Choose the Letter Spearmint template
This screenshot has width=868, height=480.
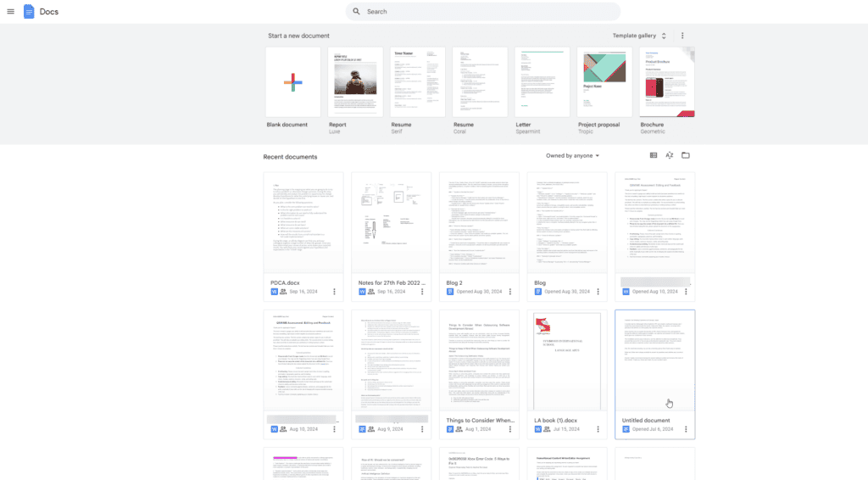click(542, 82)
